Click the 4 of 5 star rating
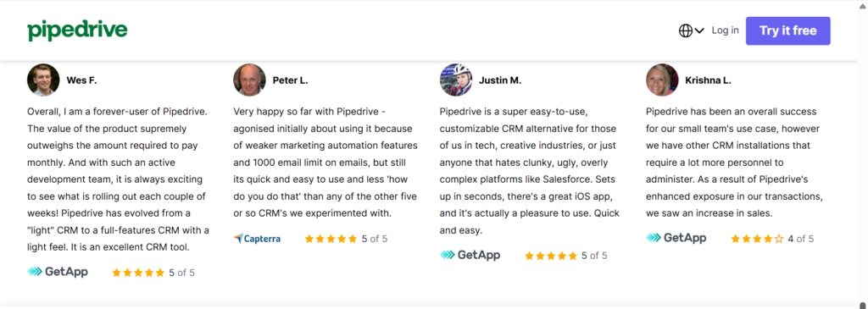 [772, 240]
